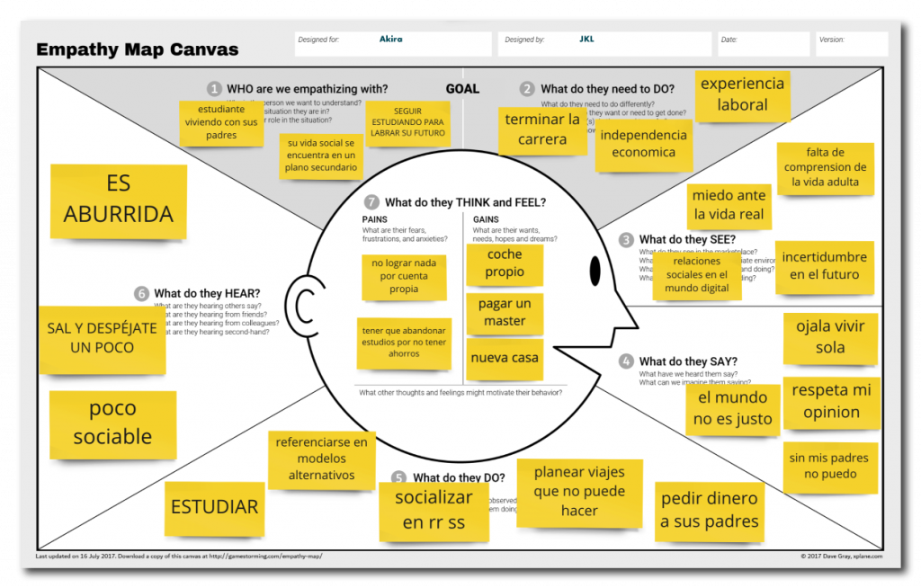Select the number 7 circle beside THINK and FEEL
921x588 pixels.
371,202
